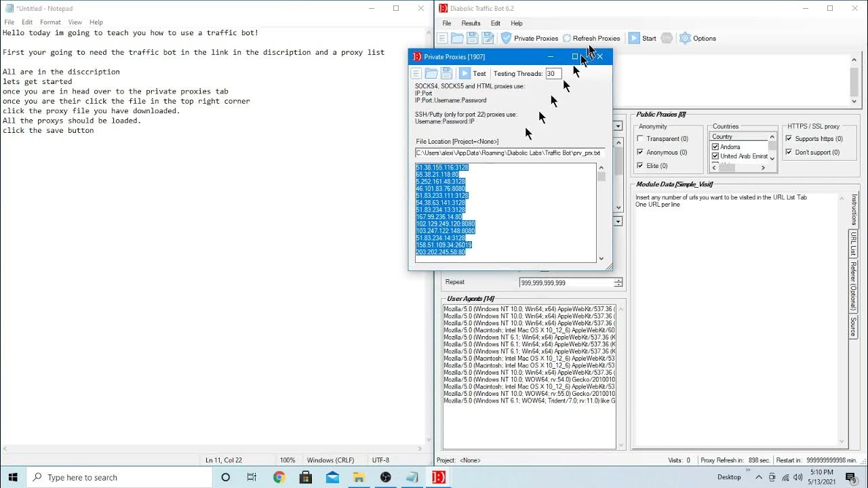The image size is (868, 488).
Task: Switch to the URL List vertical tab
Action: [x=853, y=244]
